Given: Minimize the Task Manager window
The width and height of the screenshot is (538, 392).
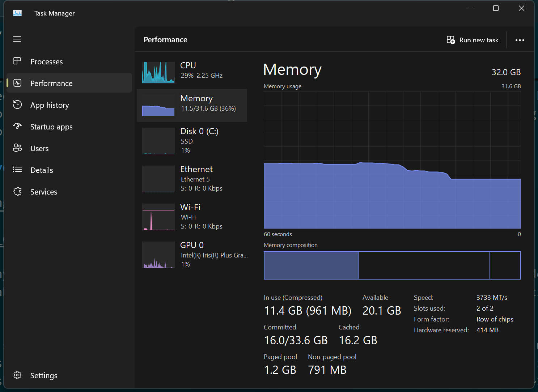Looking at the screenshot, I should click(471, 8).
